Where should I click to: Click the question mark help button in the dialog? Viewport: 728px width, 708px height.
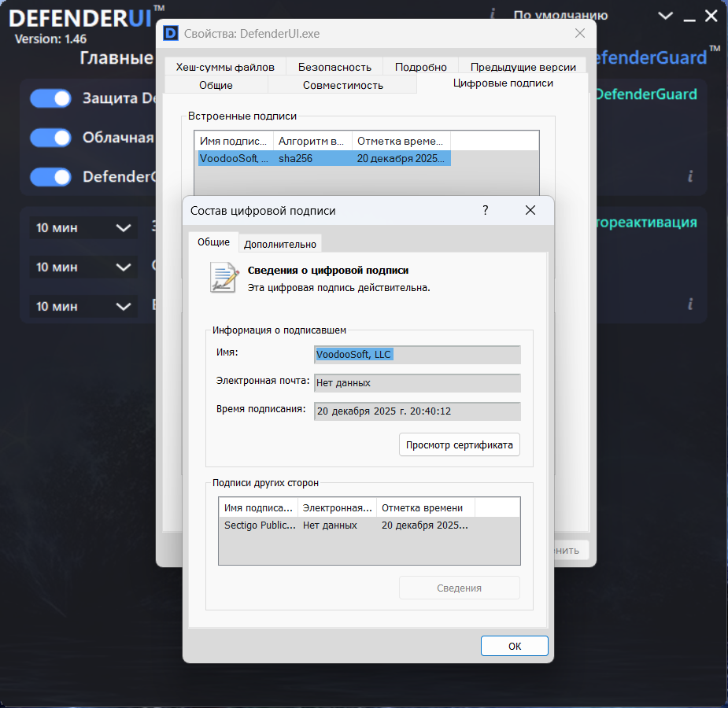tap(486, 210)
